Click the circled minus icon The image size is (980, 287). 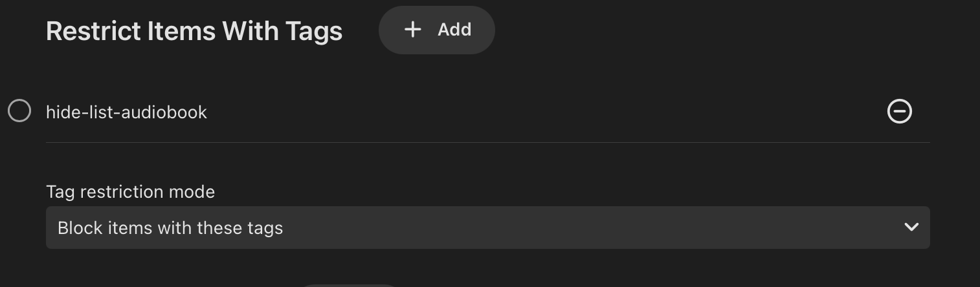899,112
